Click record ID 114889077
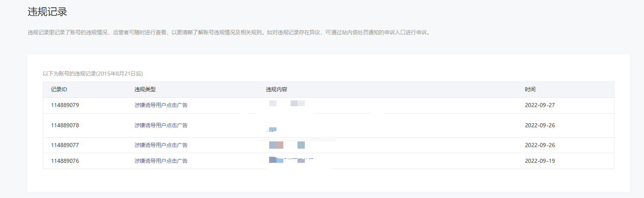The height and width of the screenshot is (198, 644). (65, 145)
